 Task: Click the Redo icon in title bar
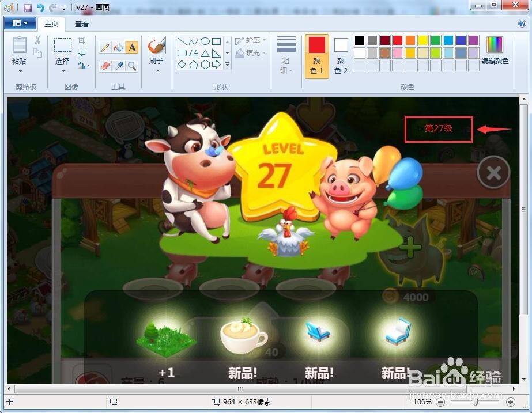[52, 7]
